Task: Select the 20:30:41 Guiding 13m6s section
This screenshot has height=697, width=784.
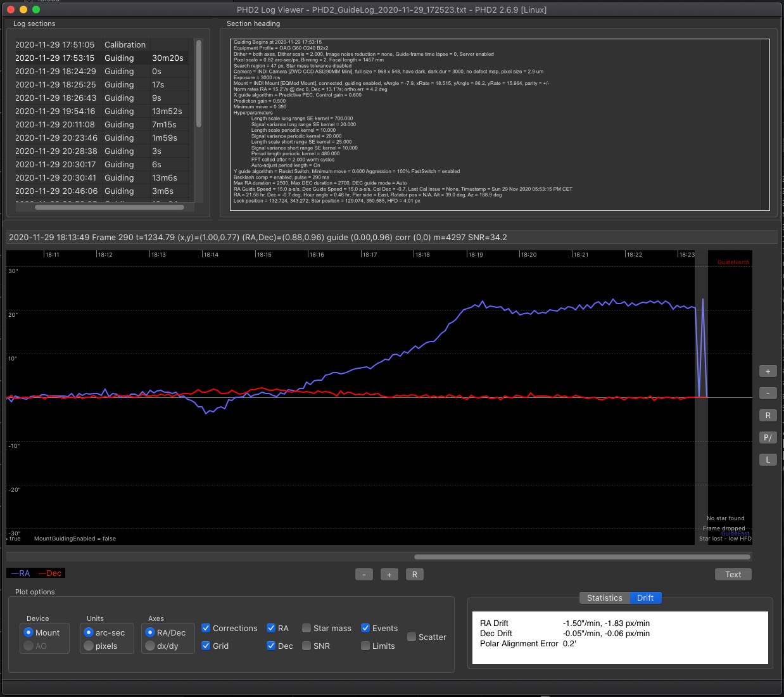Action: [x=101, y=177]
